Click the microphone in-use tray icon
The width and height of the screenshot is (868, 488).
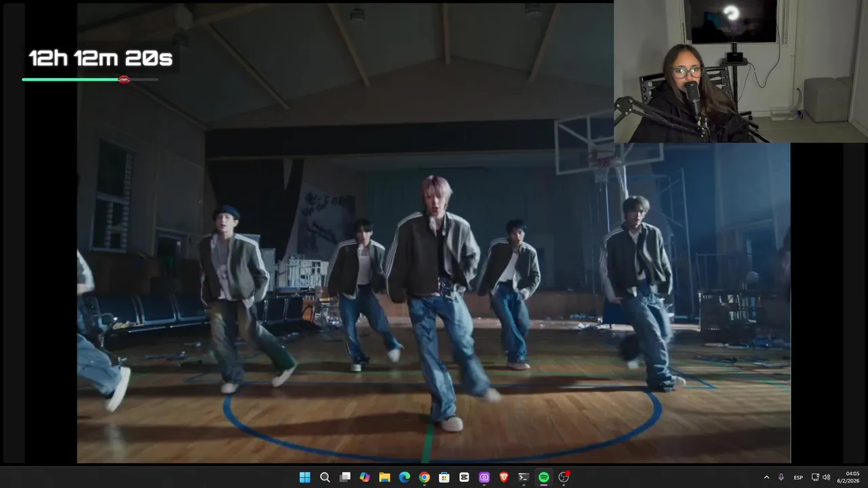click(x=781, y=477)
